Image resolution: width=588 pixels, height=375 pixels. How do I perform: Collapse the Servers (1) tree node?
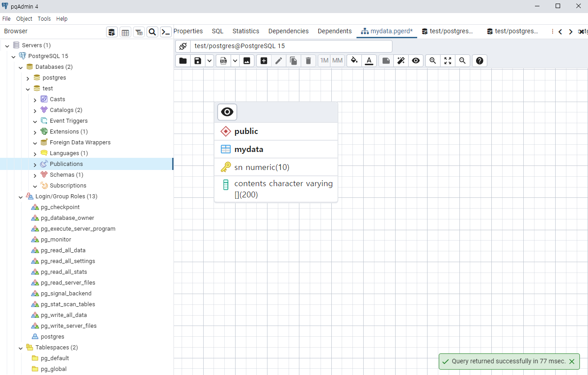click(x=7, y=45)
